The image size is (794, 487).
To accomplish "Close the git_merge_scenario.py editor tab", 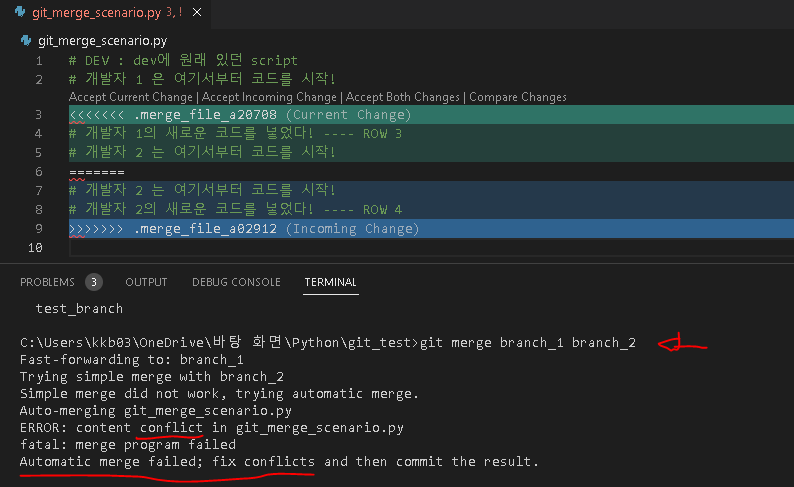I will click(x=197, y=12).
